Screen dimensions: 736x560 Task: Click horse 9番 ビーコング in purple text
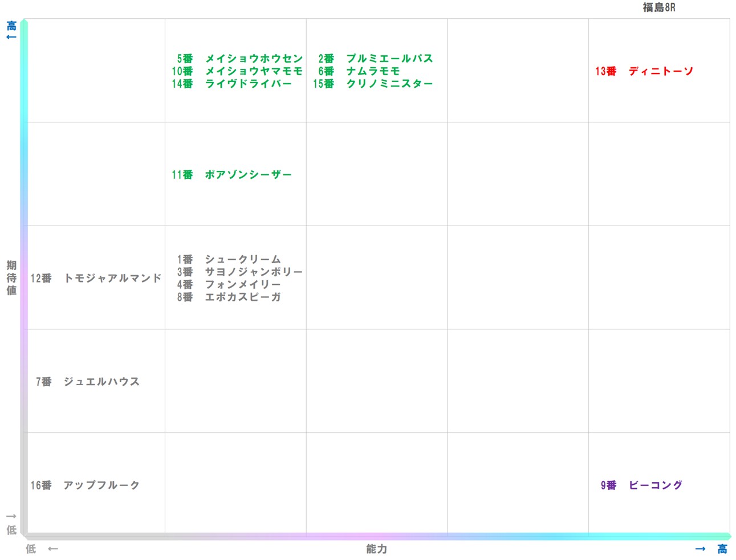point(641,486)
